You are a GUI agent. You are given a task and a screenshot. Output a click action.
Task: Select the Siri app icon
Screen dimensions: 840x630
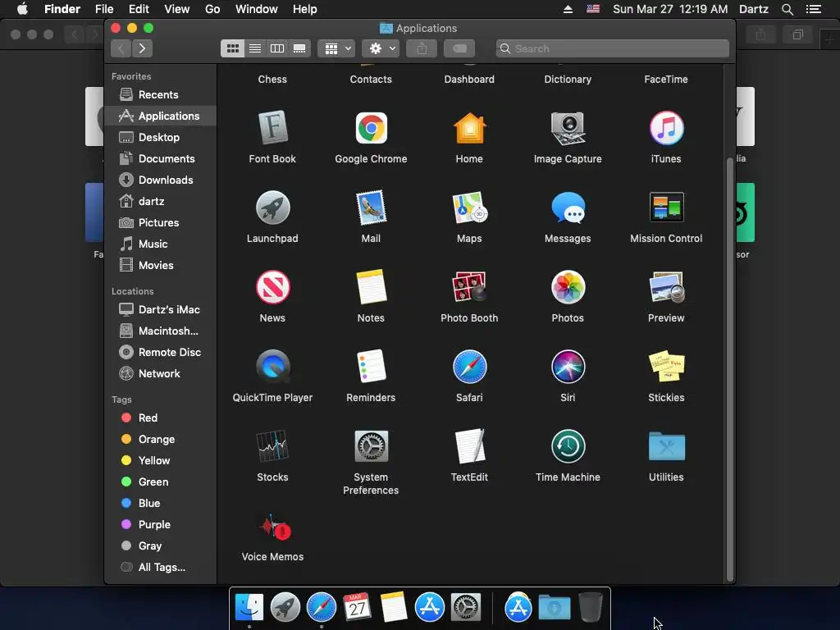click(x=568, y=367)
